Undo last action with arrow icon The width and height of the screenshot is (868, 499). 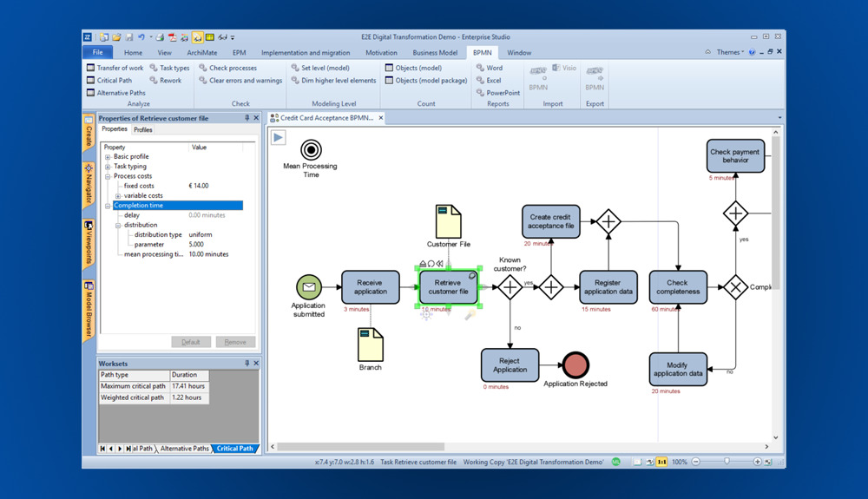tap(141, 37)
